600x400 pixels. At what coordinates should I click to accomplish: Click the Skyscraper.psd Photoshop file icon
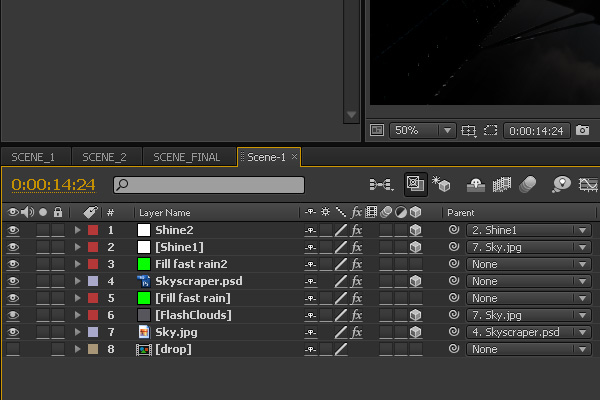click(x=143, y=281)
